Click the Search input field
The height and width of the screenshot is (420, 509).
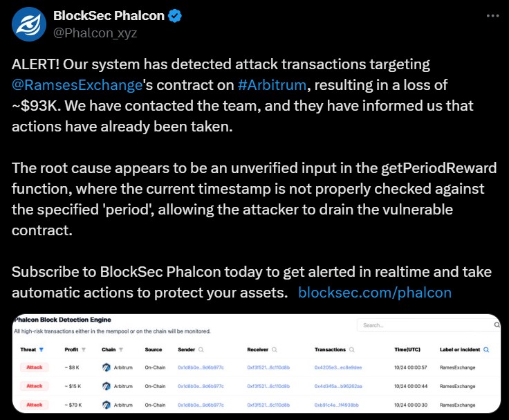pos(427,325)
